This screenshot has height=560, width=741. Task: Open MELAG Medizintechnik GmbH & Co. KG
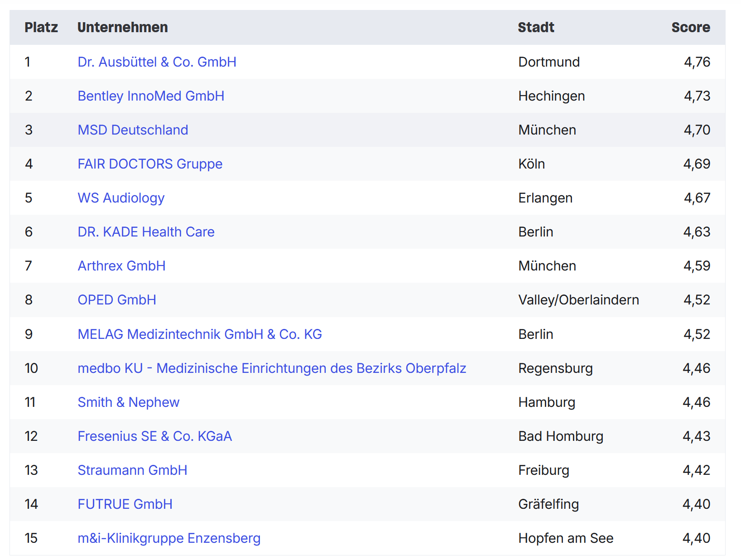coord(200,334)
